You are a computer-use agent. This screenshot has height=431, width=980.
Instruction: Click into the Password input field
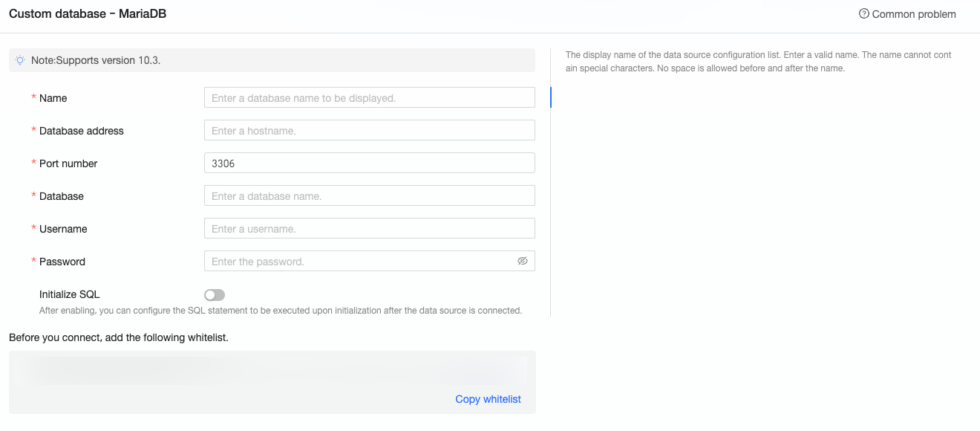point(360,261)
